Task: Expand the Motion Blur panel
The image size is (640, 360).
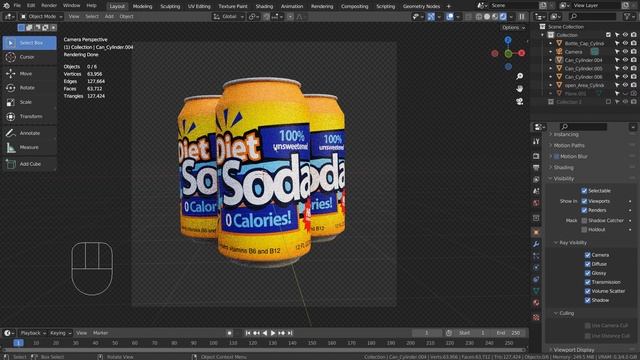Action: tap(570, 156)
